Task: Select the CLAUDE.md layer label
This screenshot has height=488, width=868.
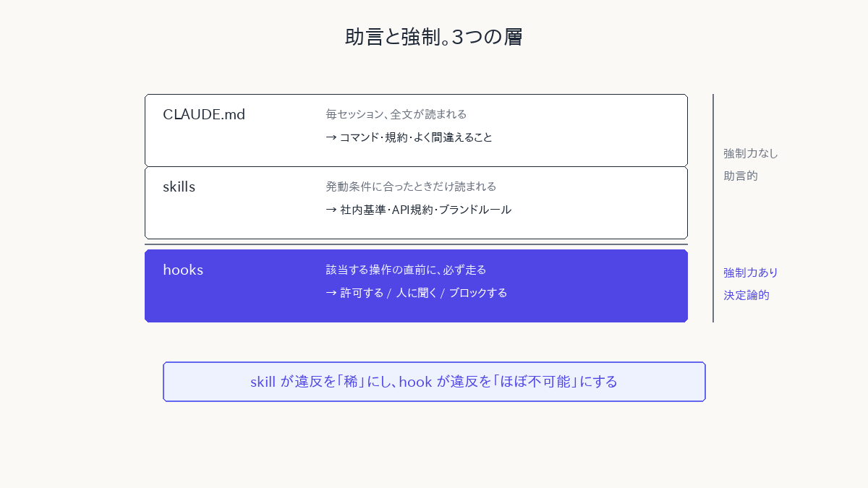Action: 204,114
